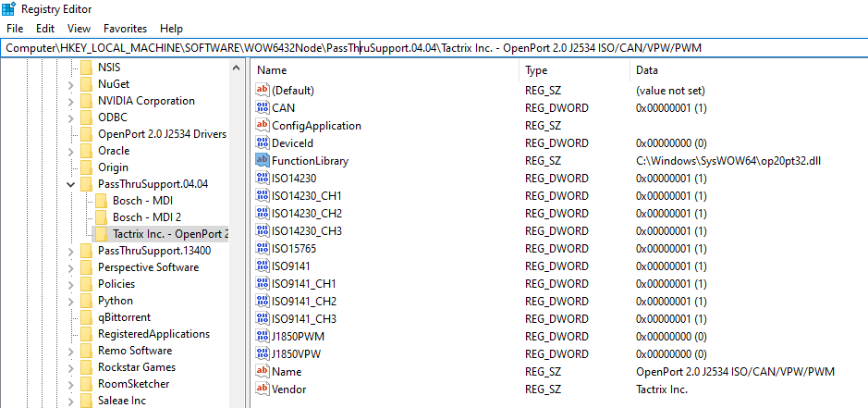Click the string icon next to ConfigApplication
The image size is (868, 408).
(x=263, y=125)
